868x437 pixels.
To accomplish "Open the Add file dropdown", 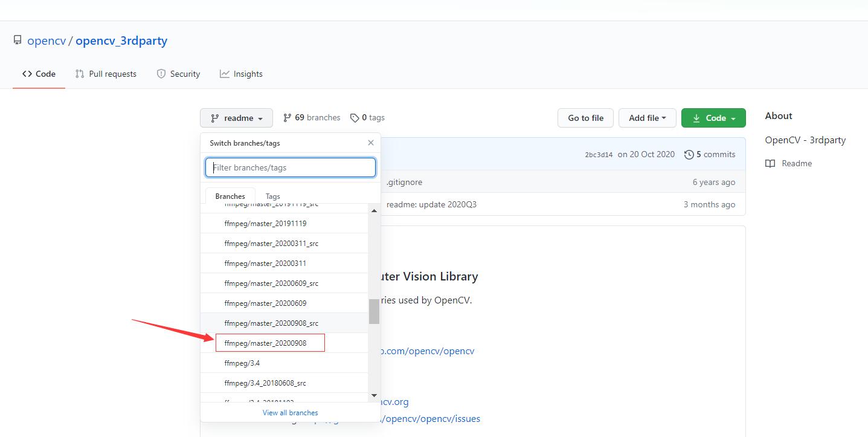I will pyautogui.click(x=647, y=117).
